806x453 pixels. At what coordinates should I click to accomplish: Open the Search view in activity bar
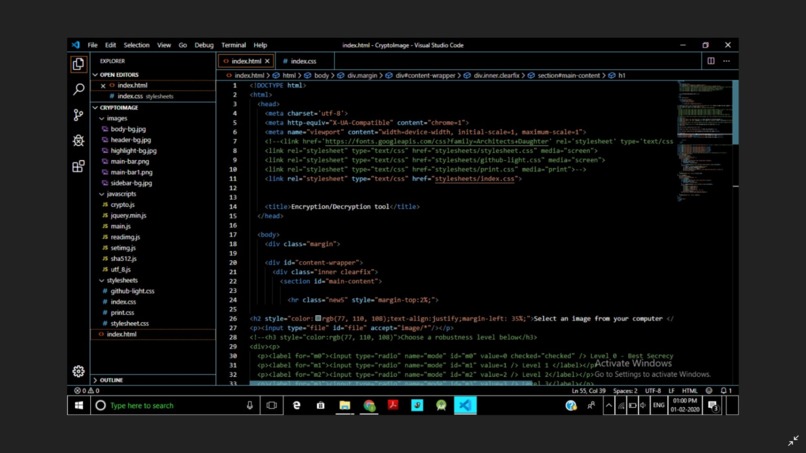(78, 89)
